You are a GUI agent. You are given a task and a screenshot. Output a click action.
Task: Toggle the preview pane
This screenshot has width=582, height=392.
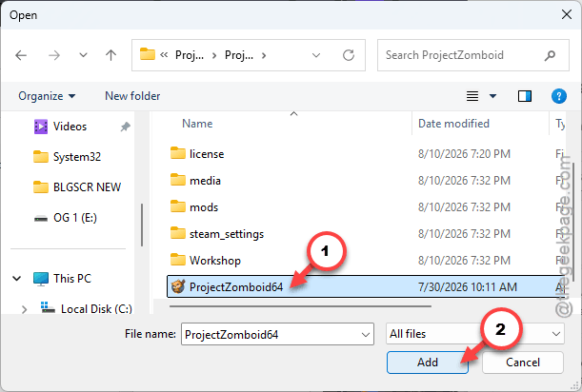pyautogui.click(x=525, y=96)
